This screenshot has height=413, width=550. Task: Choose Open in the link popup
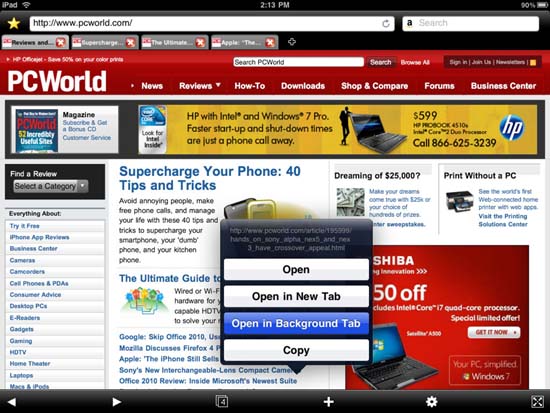tap(296, 269)
